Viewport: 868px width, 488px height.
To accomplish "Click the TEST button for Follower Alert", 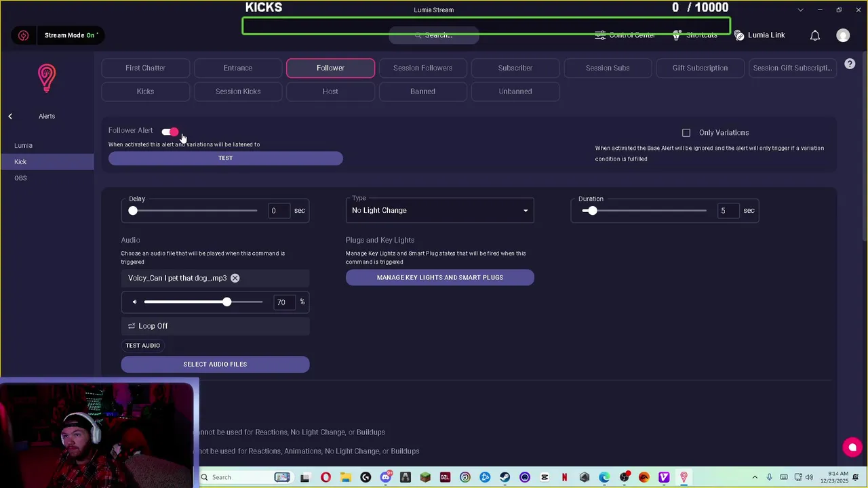I will 226,158.
